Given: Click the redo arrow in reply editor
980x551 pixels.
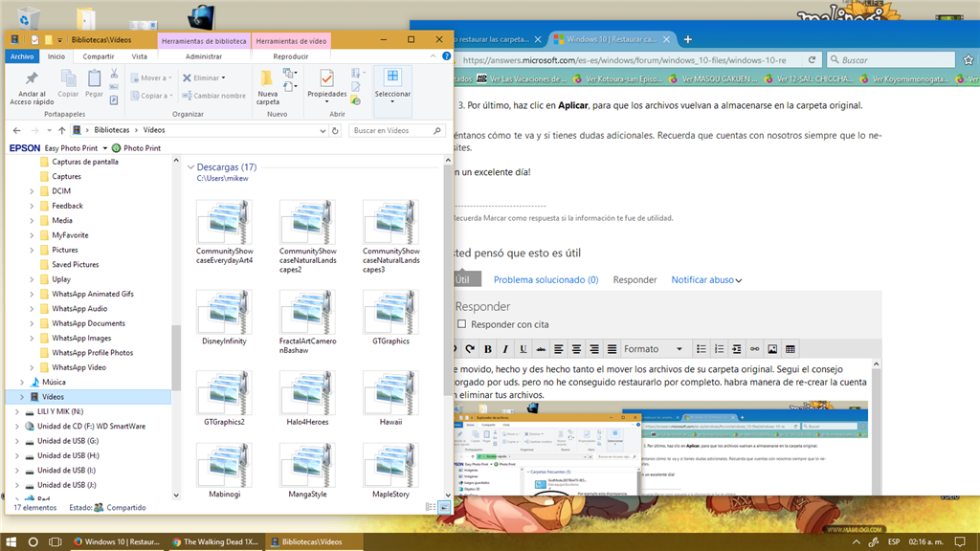Looking at the screenshot, I should tap(470, 349).
